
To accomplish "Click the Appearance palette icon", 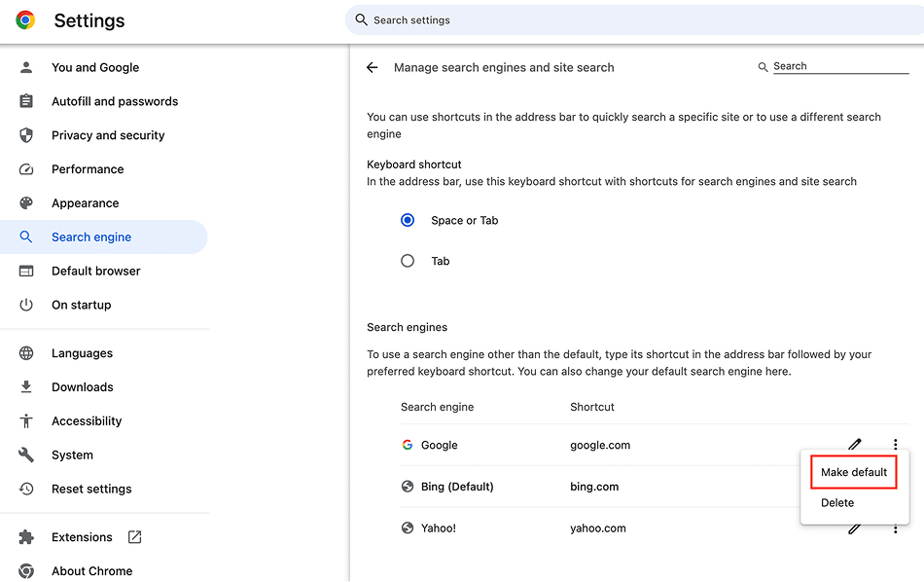I will point(26,202).
